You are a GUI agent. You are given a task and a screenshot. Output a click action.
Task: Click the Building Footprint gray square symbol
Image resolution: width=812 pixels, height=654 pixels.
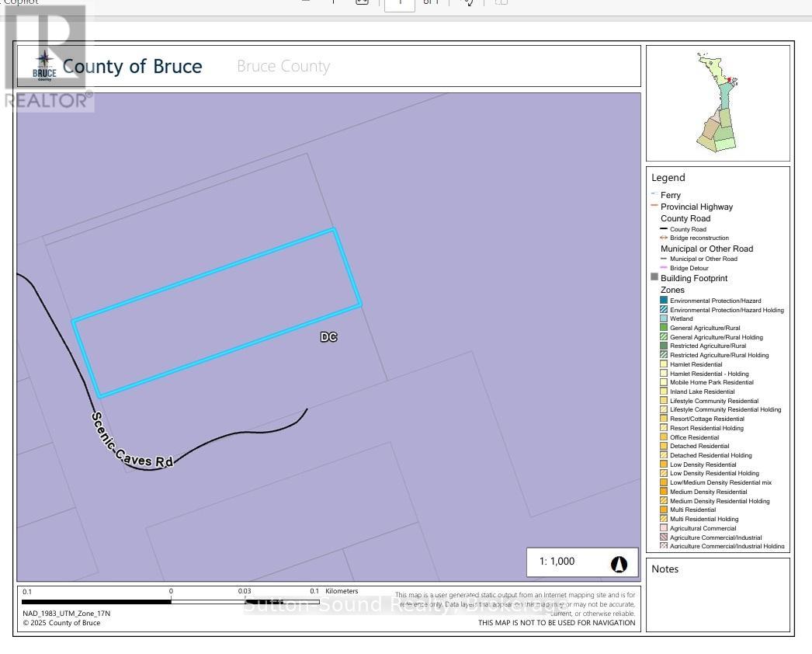tap(654, 277)
